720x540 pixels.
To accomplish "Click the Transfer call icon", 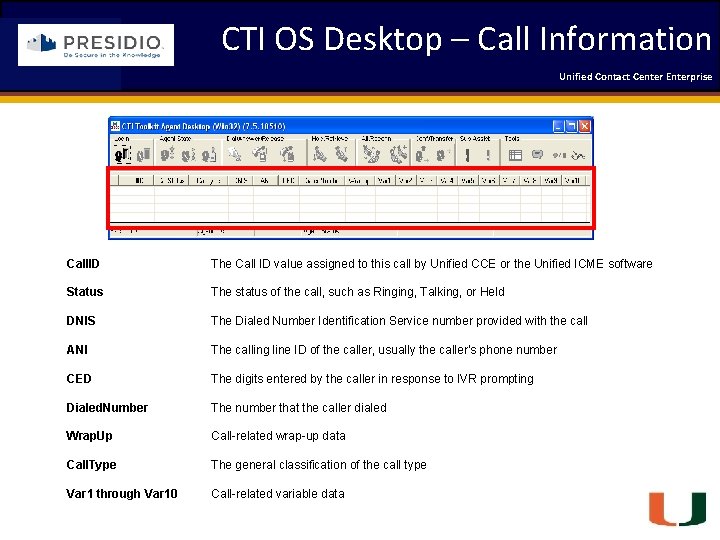I will coord(444,154).
